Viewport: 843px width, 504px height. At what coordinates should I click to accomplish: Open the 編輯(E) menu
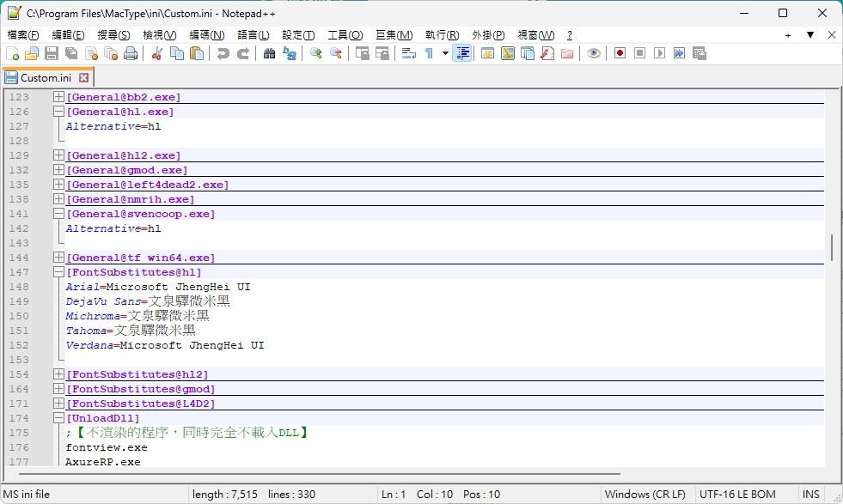68,35
